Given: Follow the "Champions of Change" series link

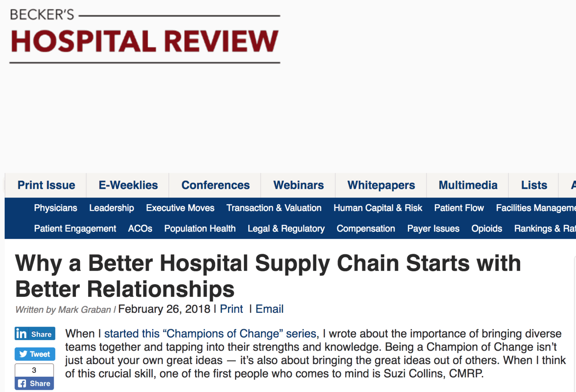Looking at the screenshot, I should tap(211, 334).
